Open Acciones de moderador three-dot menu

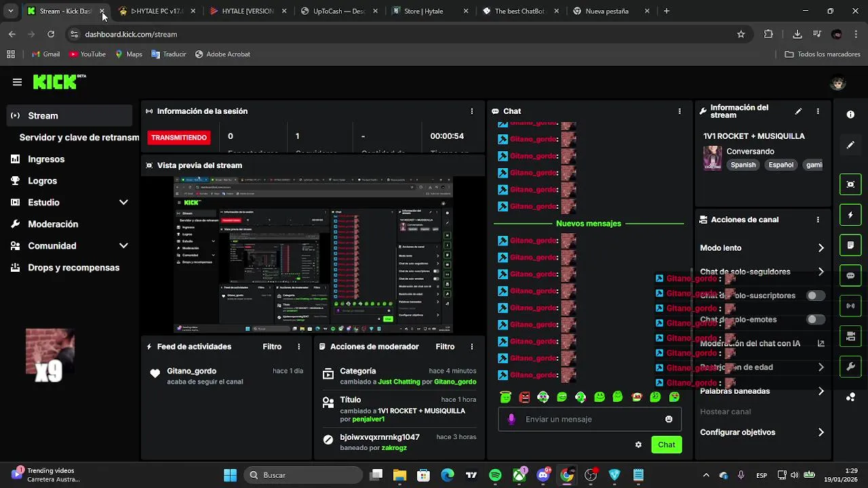click(472, 346)
